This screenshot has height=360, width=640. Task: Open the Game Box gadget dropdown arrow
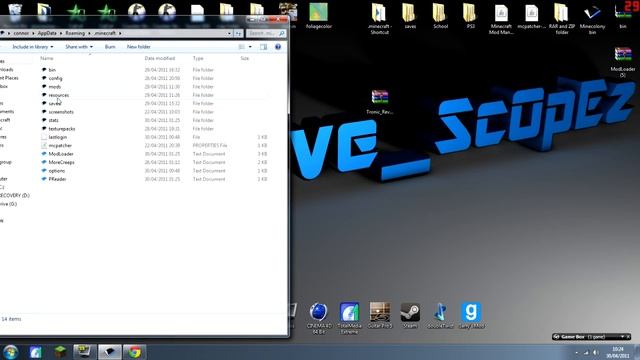click(622, 337)
